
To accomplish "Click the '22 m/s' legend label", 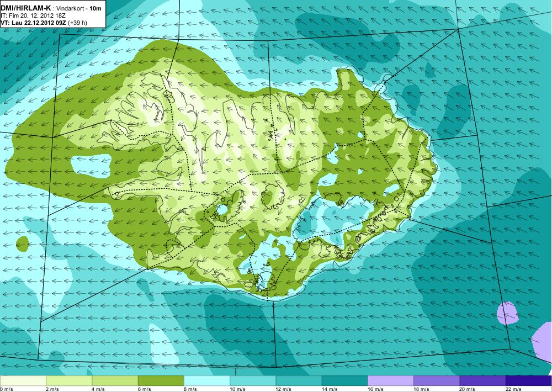I will click(x=513, y=389).
